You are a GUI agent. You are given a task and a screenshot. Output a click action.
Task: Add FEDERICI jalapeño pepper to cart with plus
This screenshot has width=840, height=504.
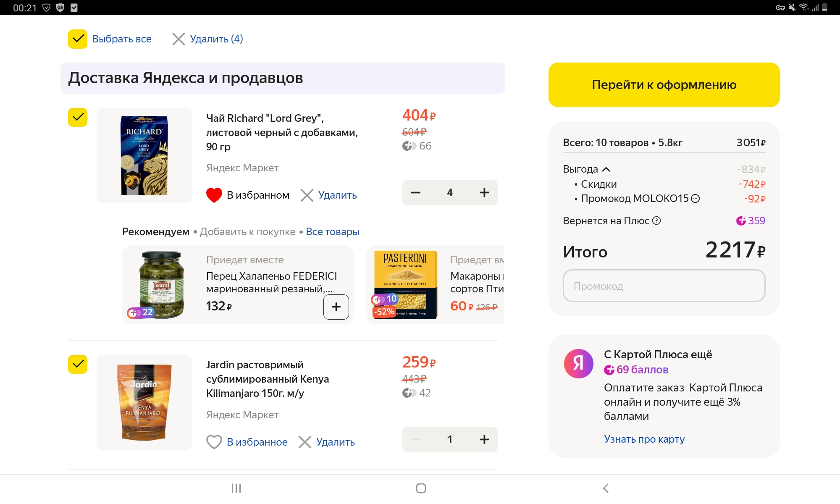(x=336, y=307)
